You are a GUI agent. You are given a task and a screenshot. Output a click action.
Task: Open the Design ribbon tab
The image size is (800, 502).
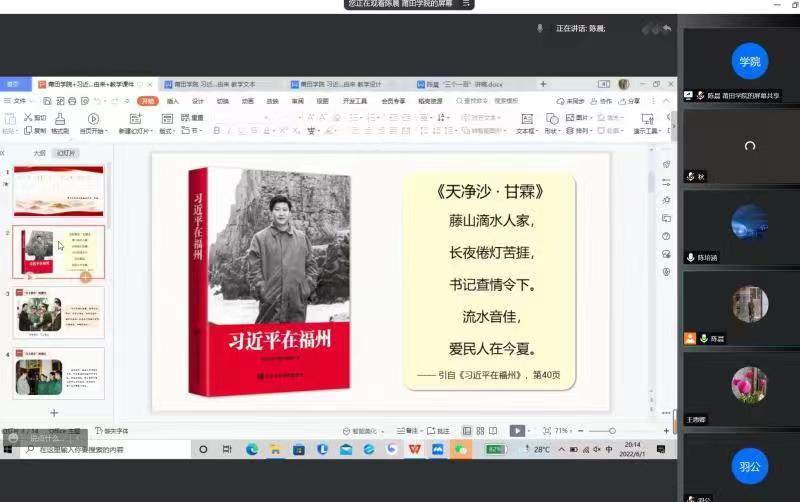(197, 101)
